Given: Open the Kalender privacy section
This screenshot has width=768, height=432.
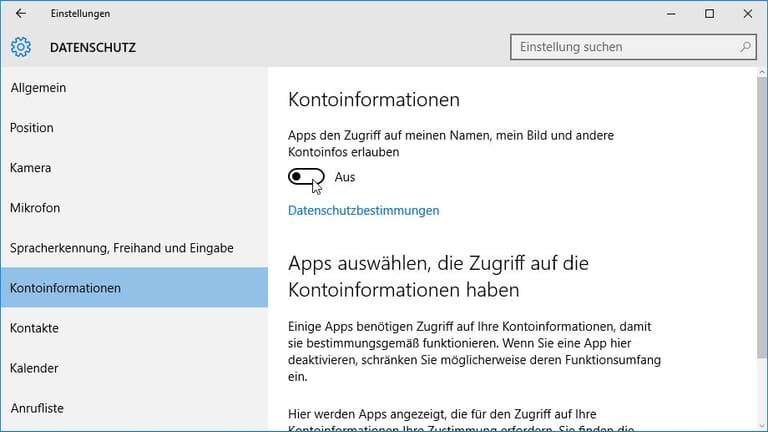Looking at the screenshot, I should (x=134, y=368).
